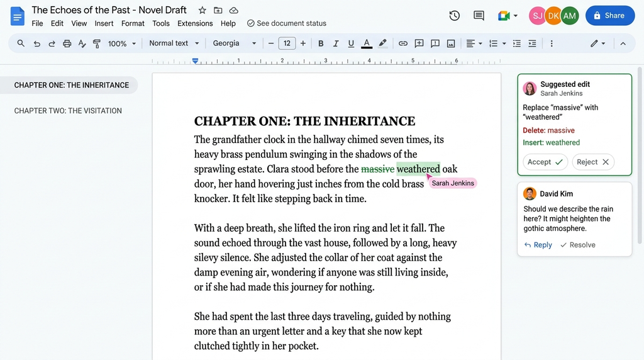Screen dimensions: 644x360
Task: Open the Normal text style dropdown
Action: click(x=174, y=43)
